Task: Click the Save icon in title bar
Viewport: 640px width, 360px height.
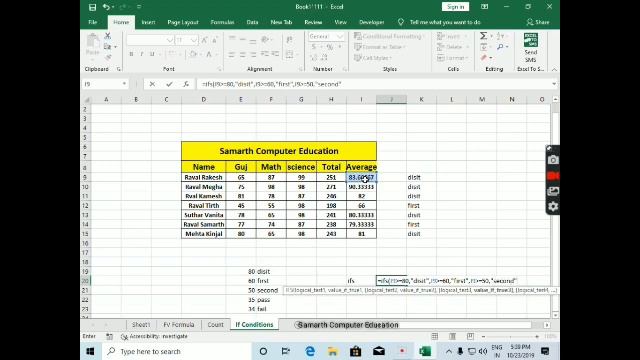Action: 93,7
